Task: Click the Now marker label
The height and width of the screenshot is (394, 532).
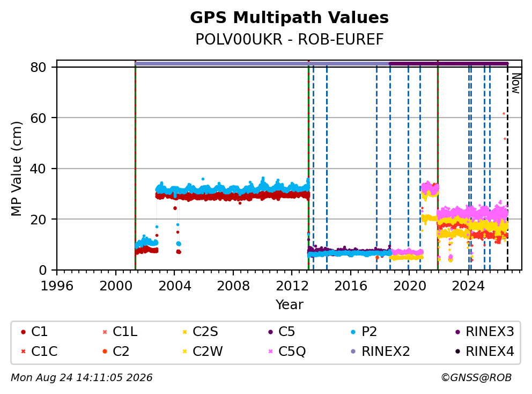Action: tap(516, 83)
